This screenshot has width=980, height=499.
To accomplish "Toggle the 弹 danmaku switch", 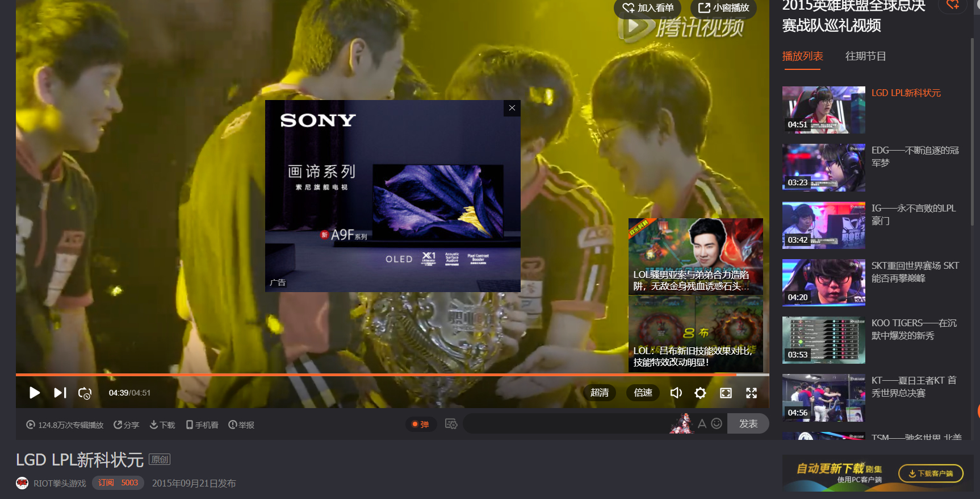I will (x=421, y=425).
